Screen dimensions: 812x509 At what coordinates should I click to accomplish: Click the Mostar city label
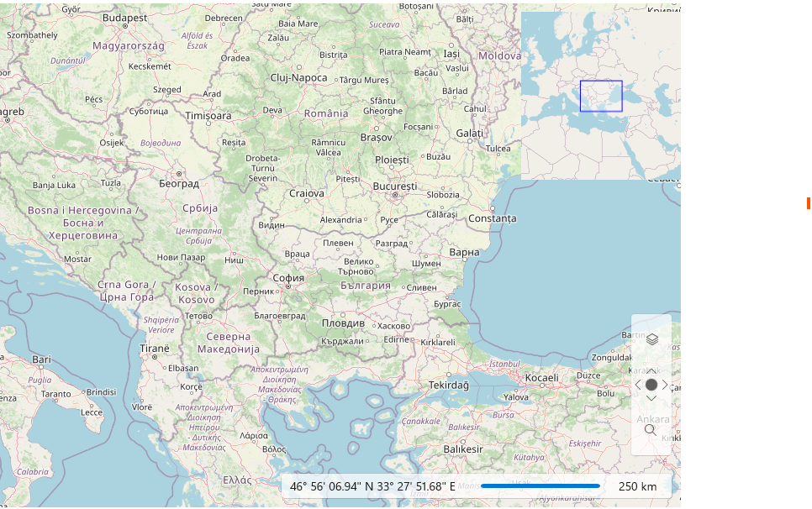coord(77,260)
